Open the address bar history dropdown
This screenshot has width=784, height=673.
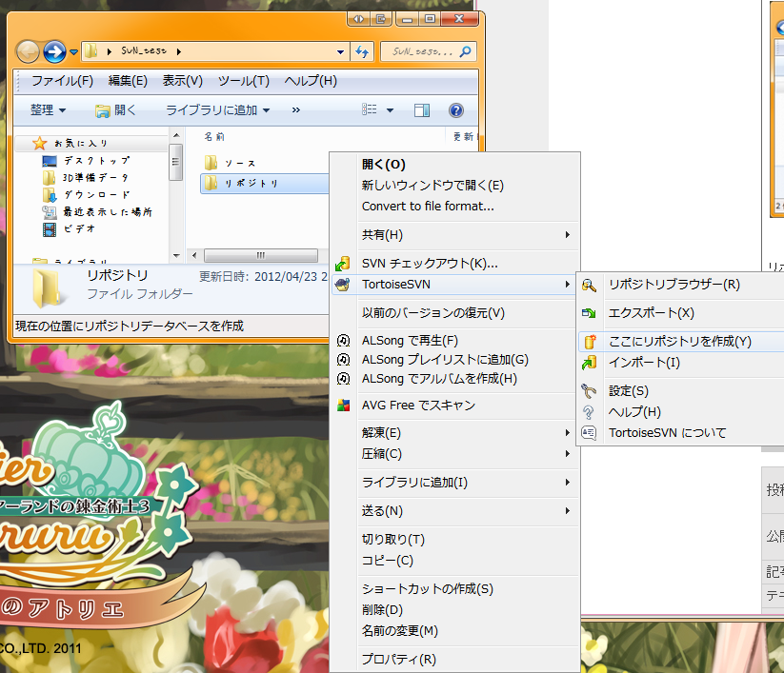pyautogui.click(x=340, y=52)
